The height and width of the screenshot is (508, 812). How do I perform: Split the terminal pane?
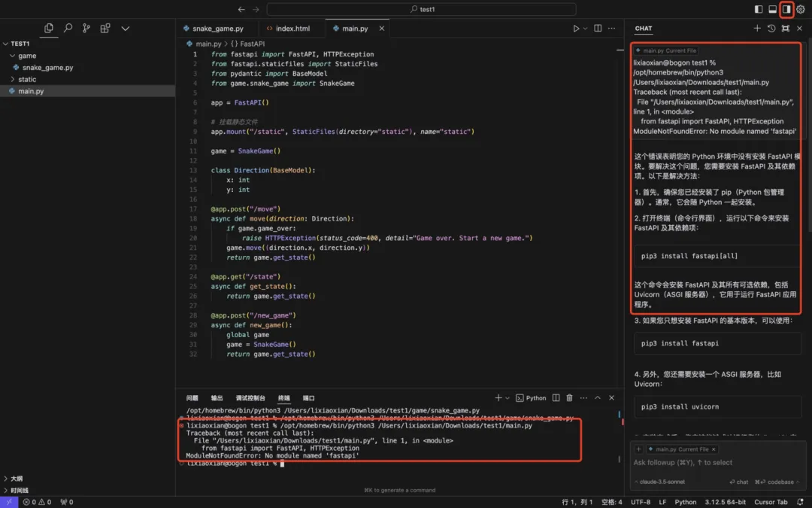pos(556,398)
